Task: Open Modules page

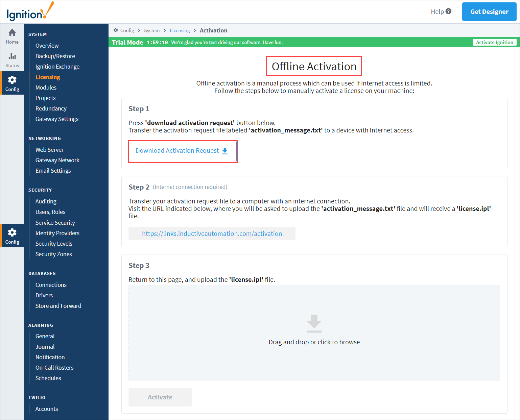Action: tap(46, 88)
